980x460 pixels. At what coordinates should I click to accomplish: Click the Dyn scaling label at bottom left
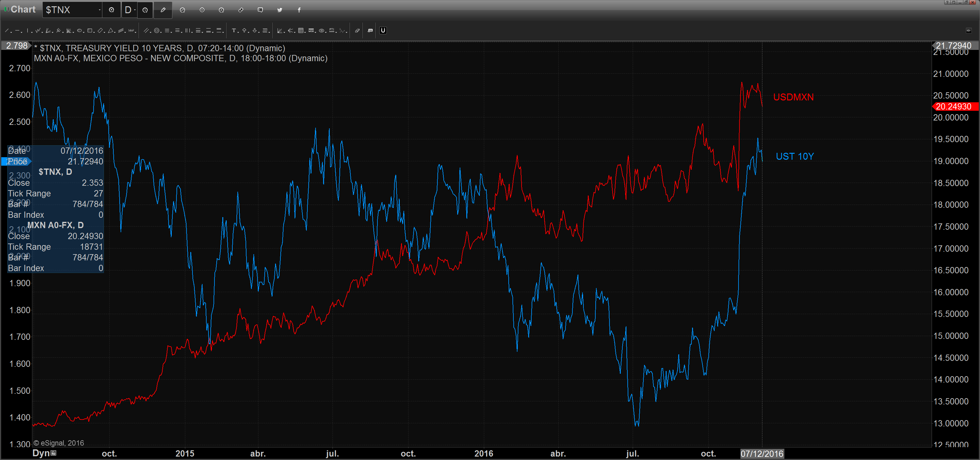click(41, 453)
